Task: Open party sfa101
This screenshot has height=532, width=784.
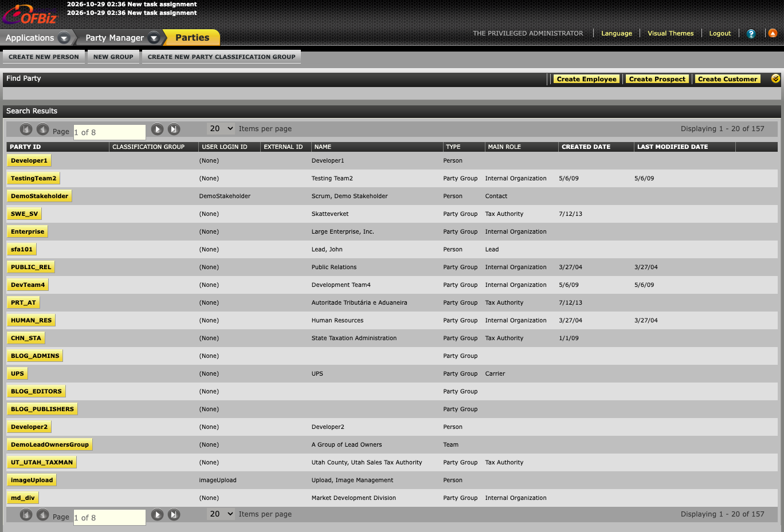Action: [22, 250]
